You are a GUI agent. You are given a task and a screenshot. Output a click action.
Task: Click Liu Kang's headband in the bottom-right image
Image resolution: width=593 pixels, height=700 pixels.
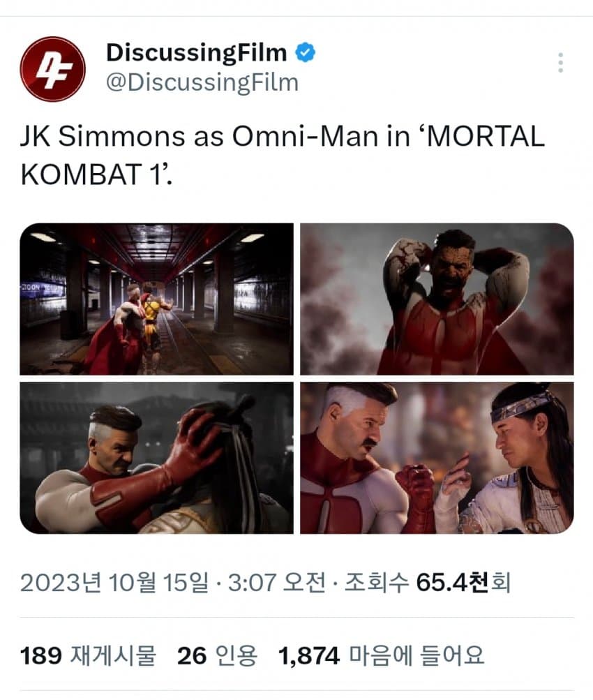pyautogui.click(x=520, y=408)
